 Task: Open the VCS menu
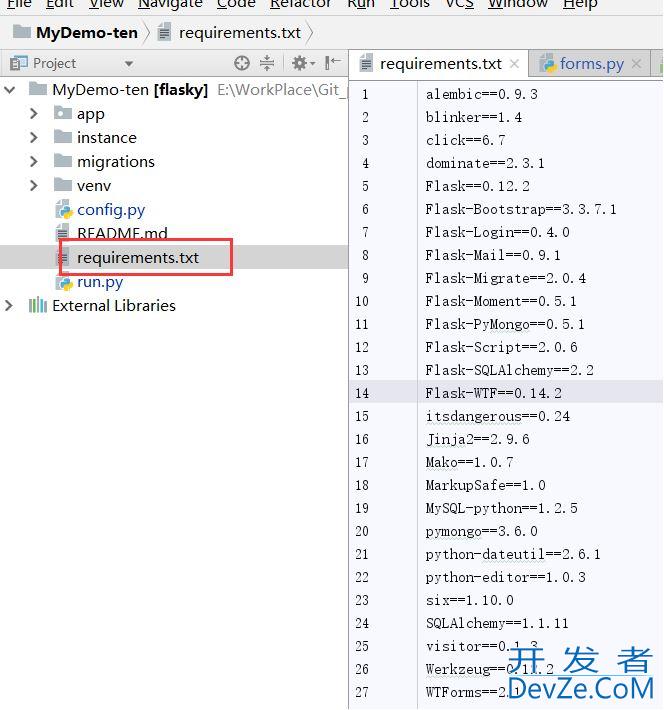click(459, 4)
